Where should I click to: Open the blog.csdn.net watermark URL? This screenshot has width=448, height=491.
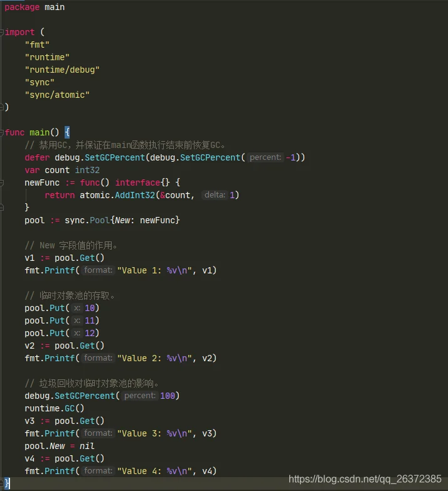click(365, 479)
